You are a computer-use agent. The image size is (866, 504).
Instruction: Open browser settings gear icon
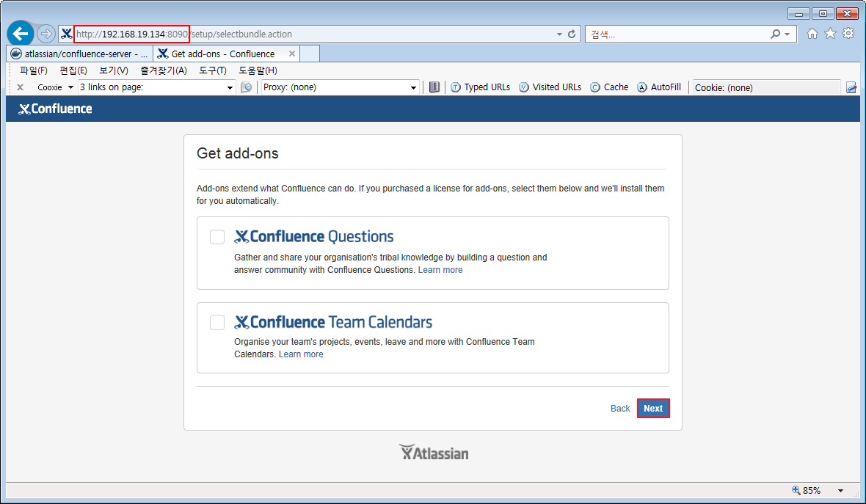pos(848,34)
